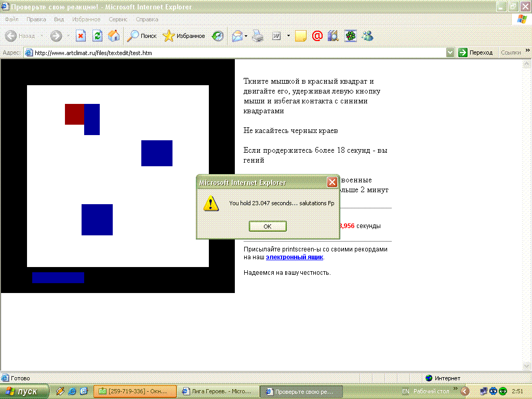
Task: Click the dark red square in game
Action: (x=75, y=114)
